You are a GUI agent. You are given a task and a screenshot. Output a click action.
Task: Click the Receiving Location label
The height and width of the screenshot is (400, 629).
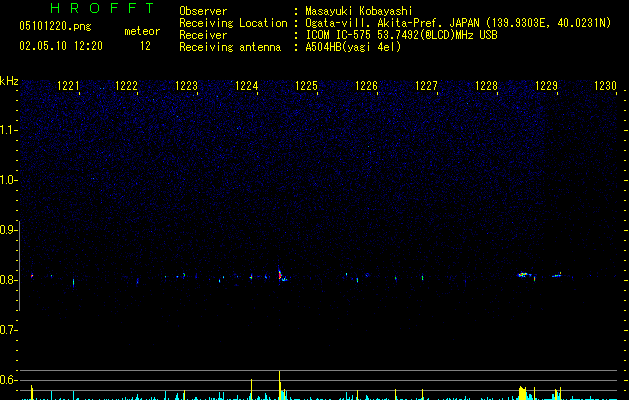click(233, 23)
